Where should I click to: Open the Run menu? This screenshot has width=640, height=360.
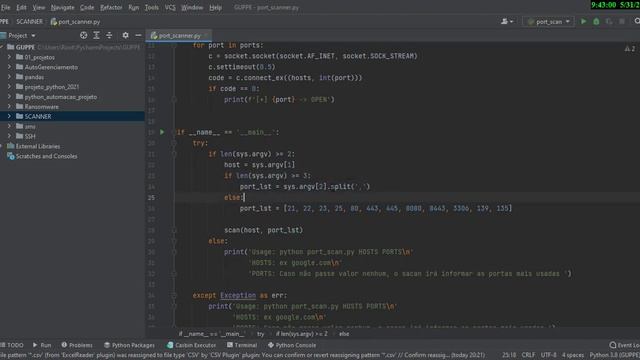point(133,7)
